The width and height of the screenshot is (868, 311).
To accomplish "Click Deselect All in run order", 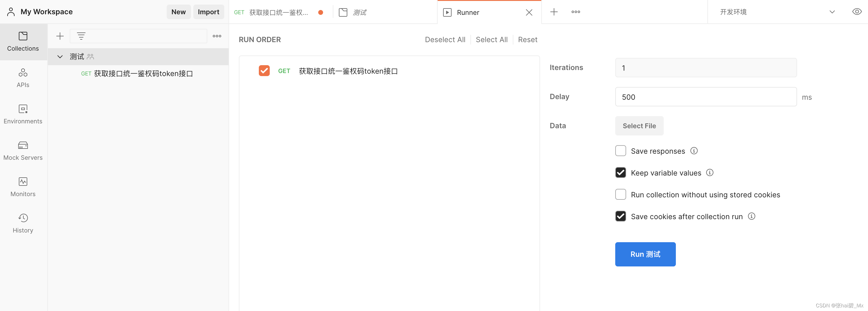I will (x=445, y=40).
